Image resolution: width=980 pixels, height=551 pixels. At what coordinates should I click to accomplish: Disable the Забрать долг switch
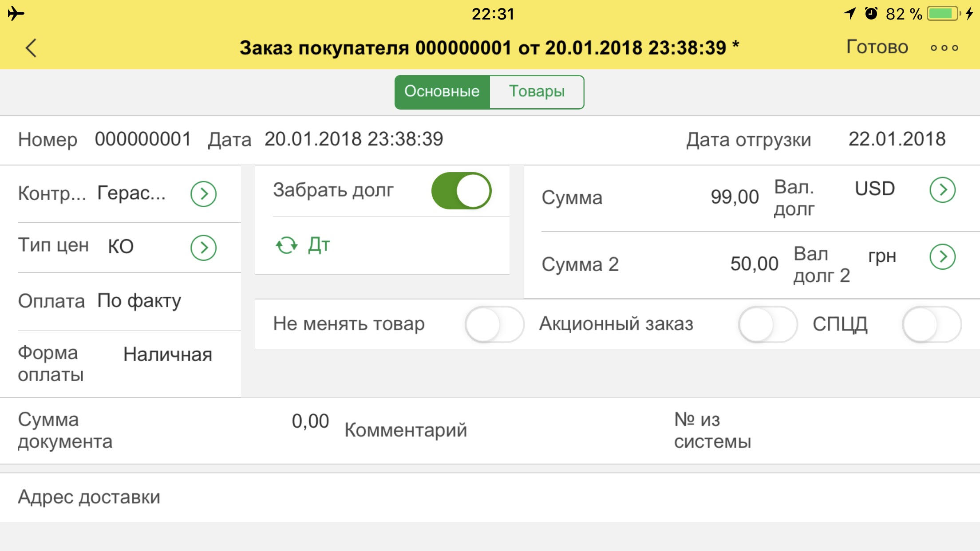[461, 191]
